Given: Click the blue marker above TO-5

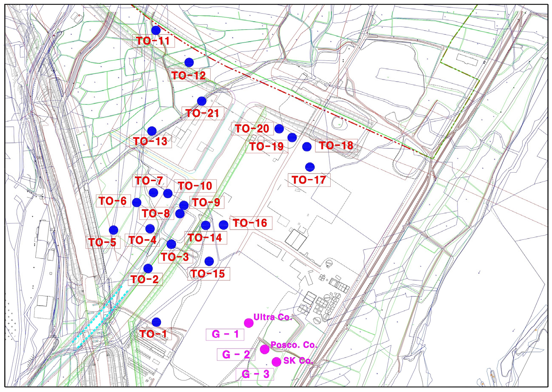Looking at the screenshot, I should click(113, 230).
